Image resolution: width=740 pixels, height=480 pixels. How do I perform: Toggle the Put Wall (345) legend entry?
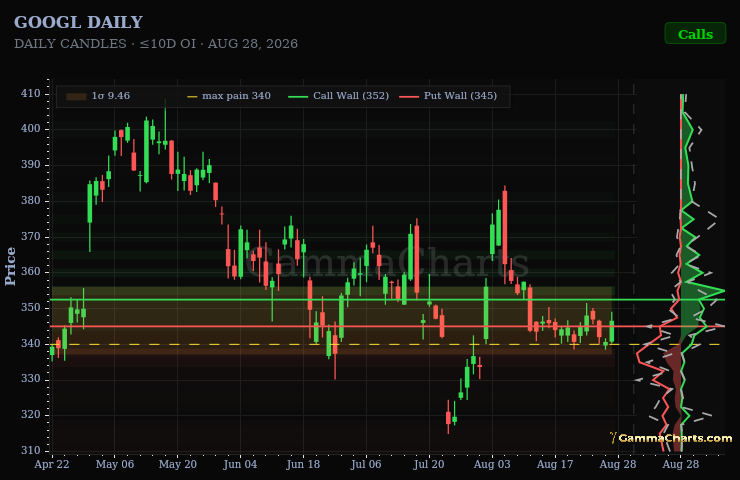[x=448, y=96]
